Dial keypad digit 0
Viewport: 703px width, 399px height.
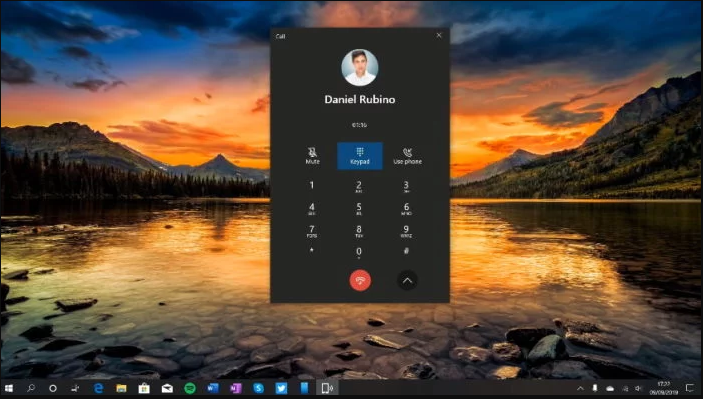point(359,252)
